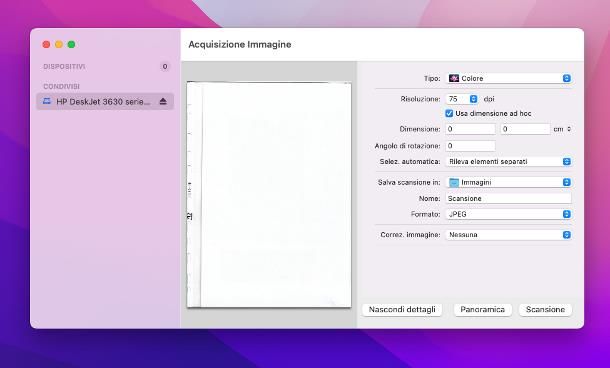Open the Risoluzione dropdown showing 75
Image resolution: width=610 pixels, height=368 pixels.
click(462, 99)
